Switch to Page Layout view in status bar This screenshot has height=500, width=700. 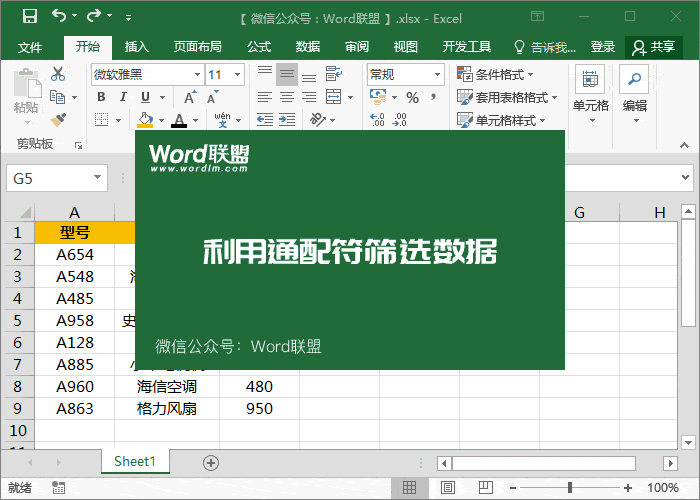pyautogui.click(x=448, y=488)
